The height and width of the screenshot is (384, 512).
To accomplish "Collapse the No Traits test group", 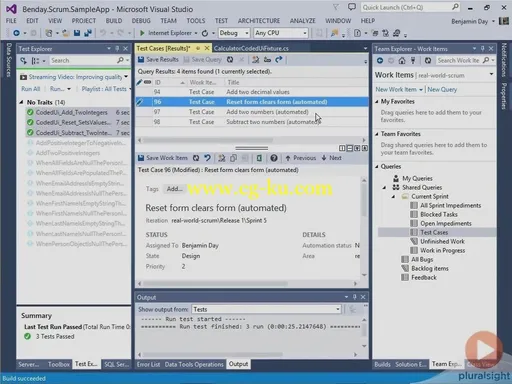I will pos(21,102).
